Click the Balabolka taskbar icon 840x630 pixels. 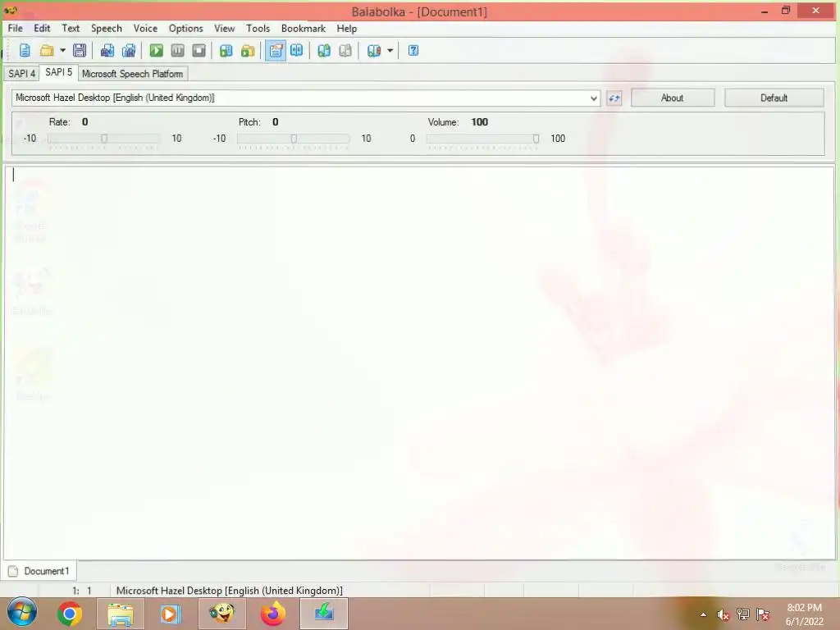tap(221, 614)
